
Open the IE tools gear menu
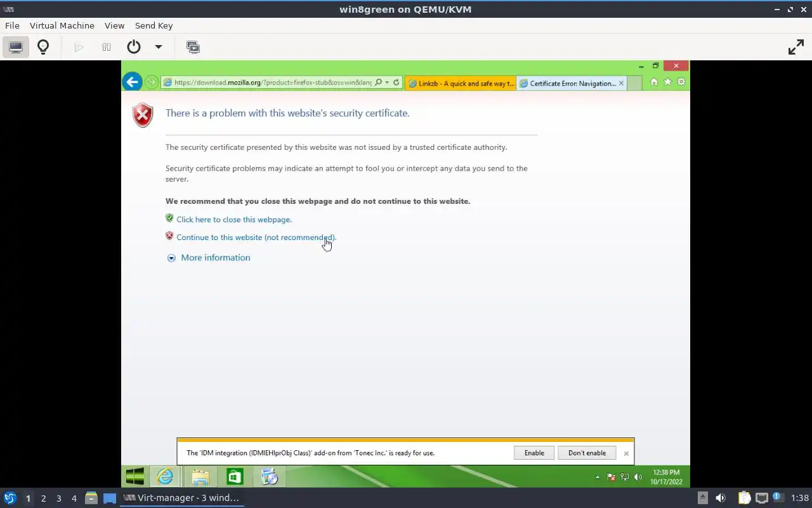681,82
